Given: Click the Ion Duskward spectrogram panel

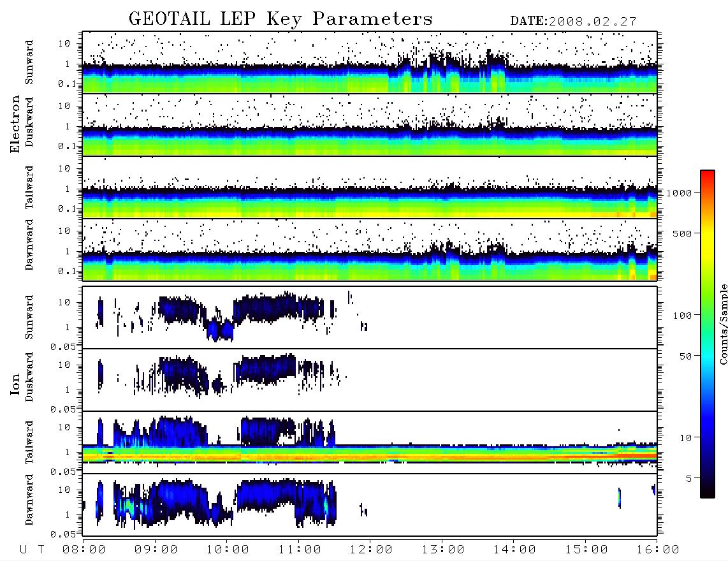Looking at the screenshot, I should coord(370,379).
